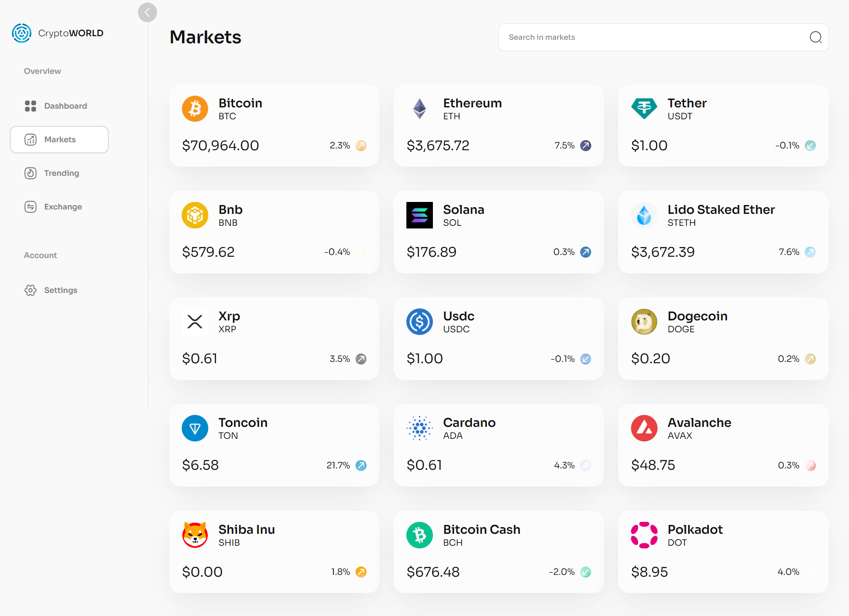The image size is (849, 616).
Task: Click Shiba Inu's 1.8% trend arrow icon
Action: 361,572
